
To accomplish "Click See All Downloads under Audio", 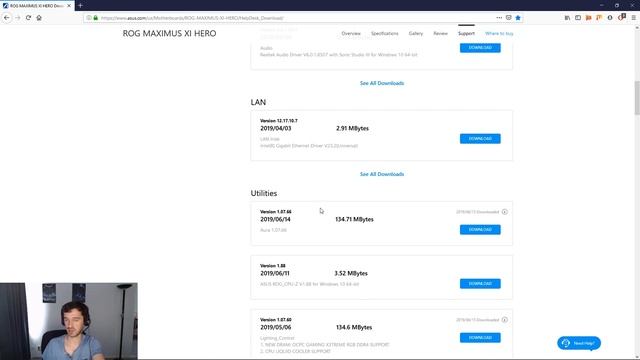I will coord(382,83).
